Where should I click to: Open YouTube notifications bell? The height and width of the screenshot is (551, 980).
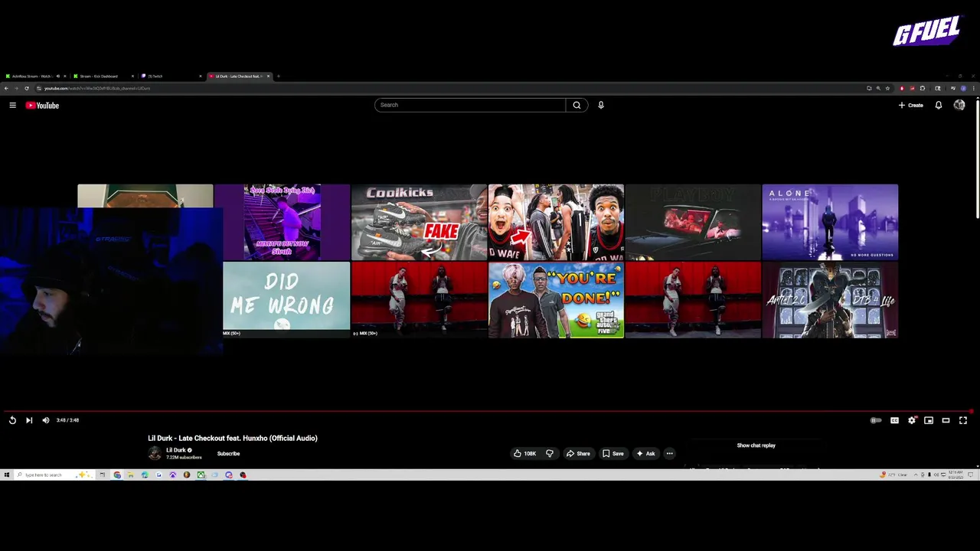click(x=939, y=106)
